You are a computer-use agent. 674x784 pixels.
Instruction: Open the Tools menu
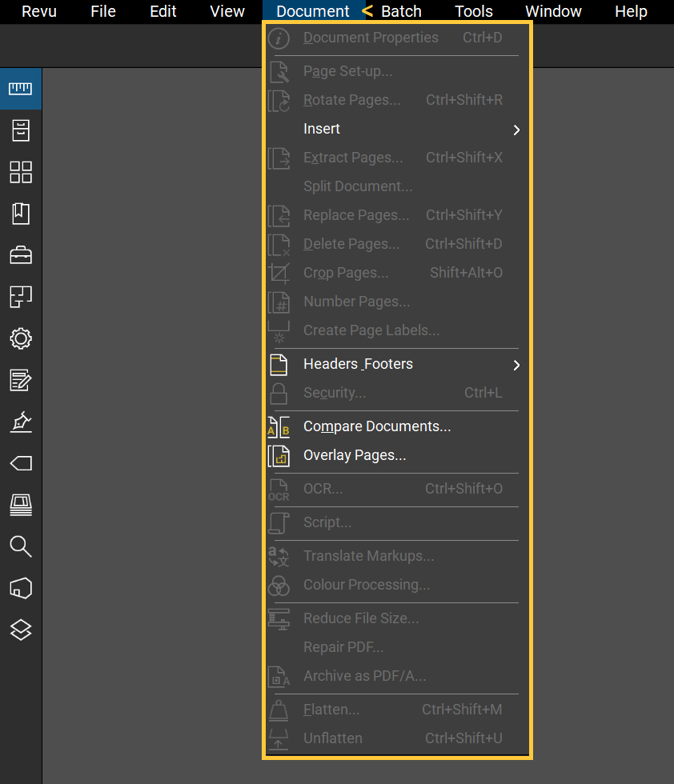click(x=473, y=11)
